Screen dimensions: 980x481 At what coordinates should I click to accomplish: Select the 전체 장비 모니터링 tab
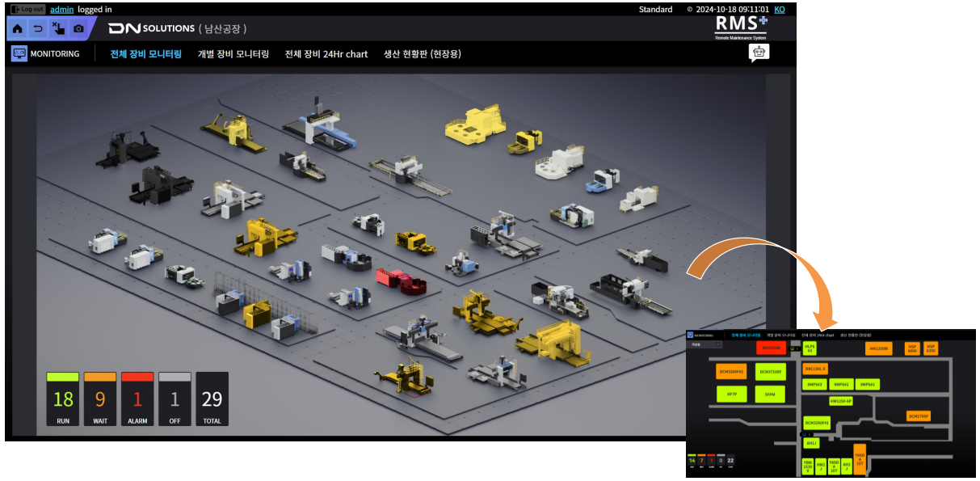[x=145, y=54]
